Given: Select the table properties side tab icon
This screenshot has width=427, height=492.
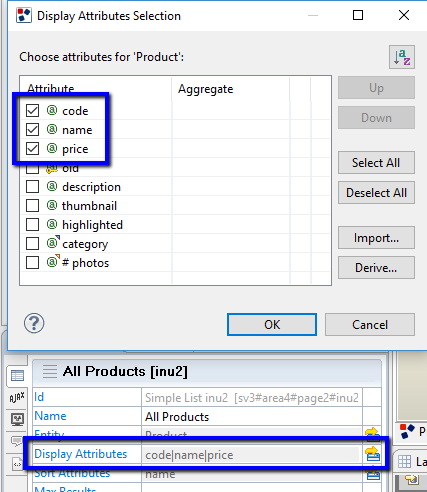Looking at the screenshot, I should click(17, 376).
